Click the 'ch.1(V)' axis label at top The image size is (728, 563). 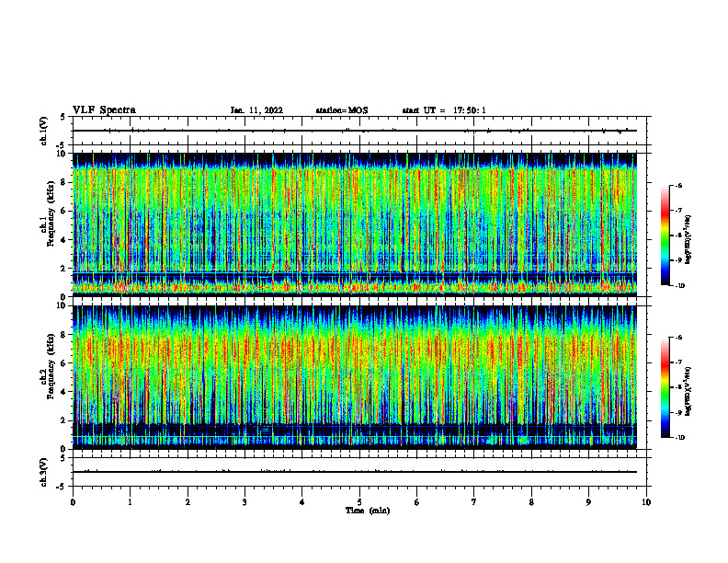(44, 131)
